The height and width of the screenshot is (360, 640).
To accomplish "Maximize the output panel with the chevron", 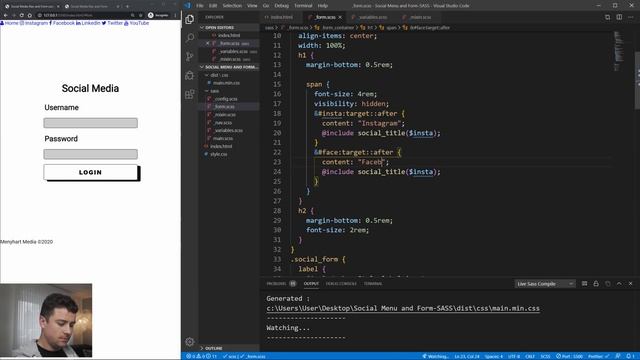I will click(x=619, y=283).
